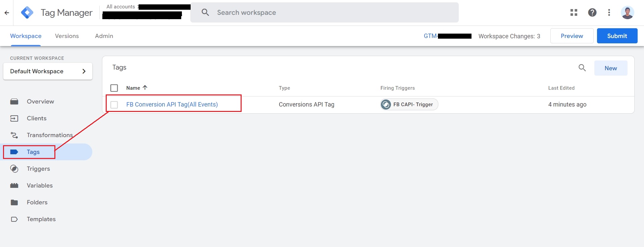Open the All accounts breadcrumb link
644x247 pixels.
tap(120, 7)
